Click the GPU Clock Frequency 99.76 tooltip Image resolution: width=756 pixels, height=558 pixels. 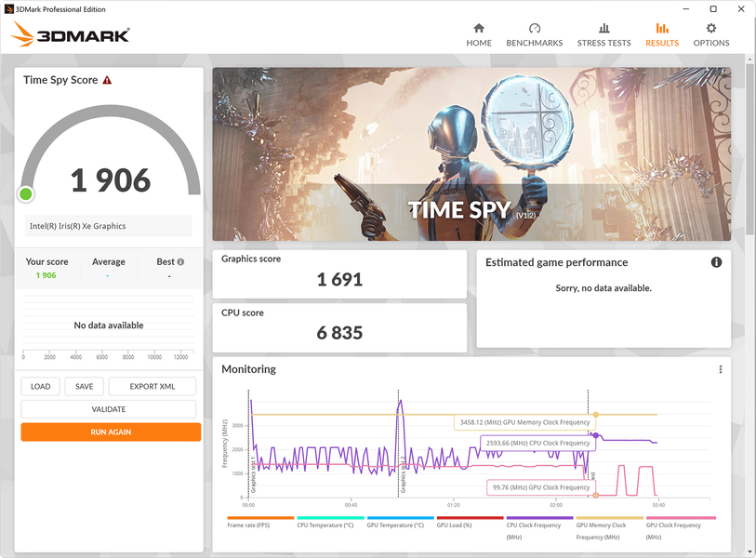click(541, 487)
